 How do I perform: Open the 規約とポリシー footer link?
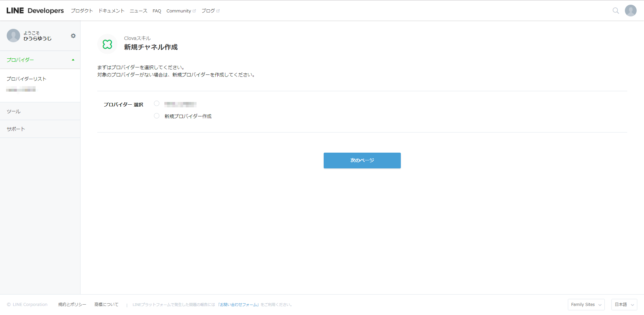click(x=72, y=305)
